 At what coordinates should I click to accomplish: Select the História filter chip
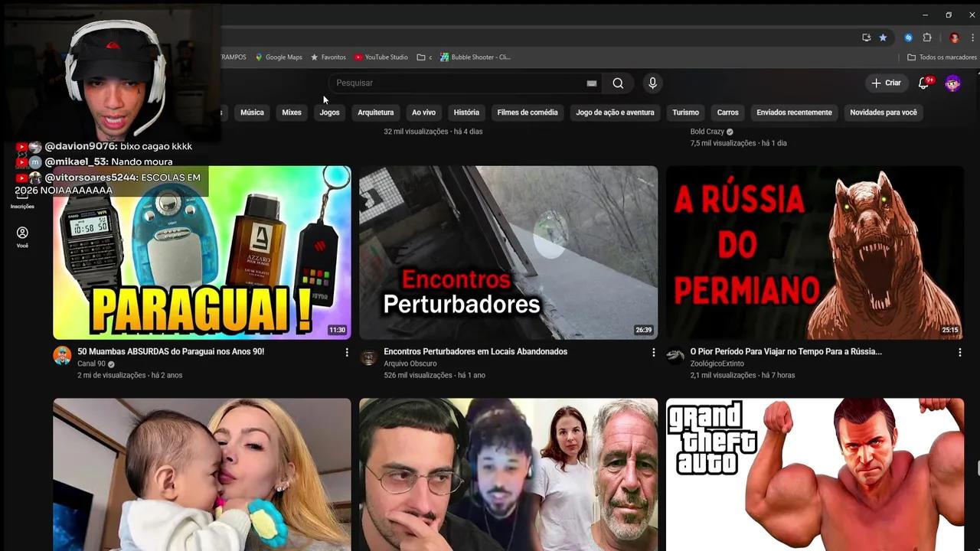(466, 112)
